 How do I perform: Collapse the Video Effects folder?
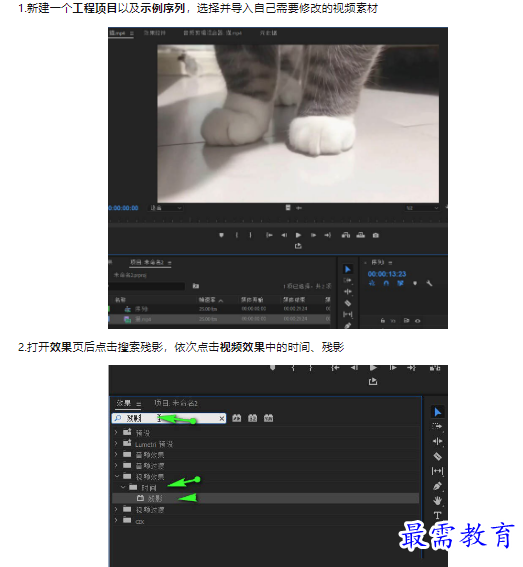tap(116, 476)
